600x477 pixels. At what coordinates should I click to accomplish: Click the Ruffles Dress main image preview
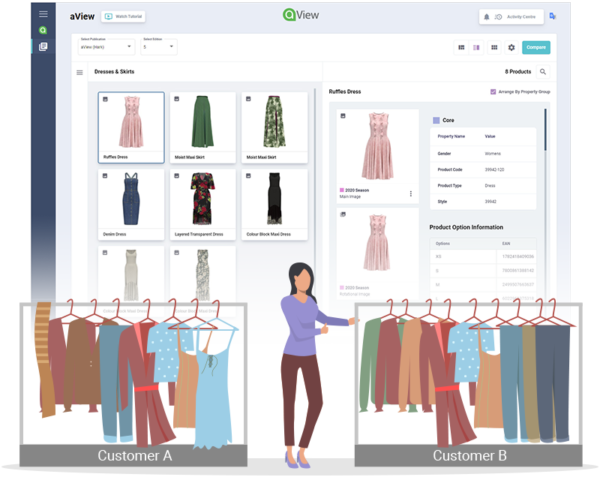(378, 146)
